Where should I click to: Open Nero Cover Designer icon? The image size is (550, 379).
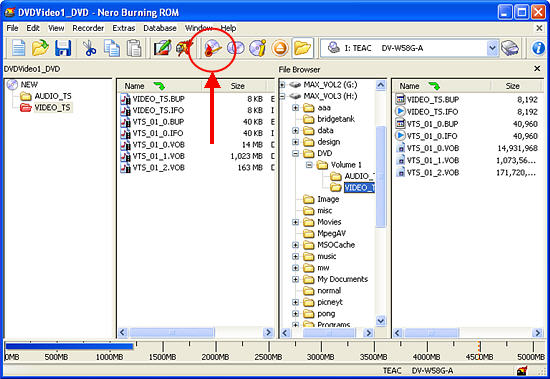(x=163, y=48)
